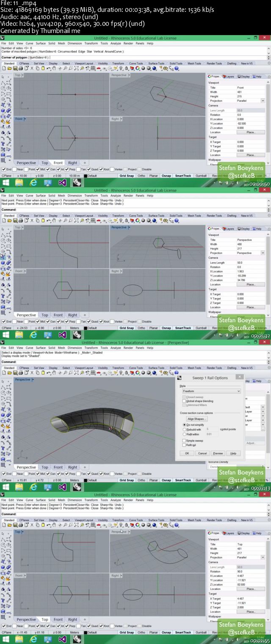Click the blue Help icon in the 00:00:50 toolbar
Screen dimensions: 271x644
[177, 68]
